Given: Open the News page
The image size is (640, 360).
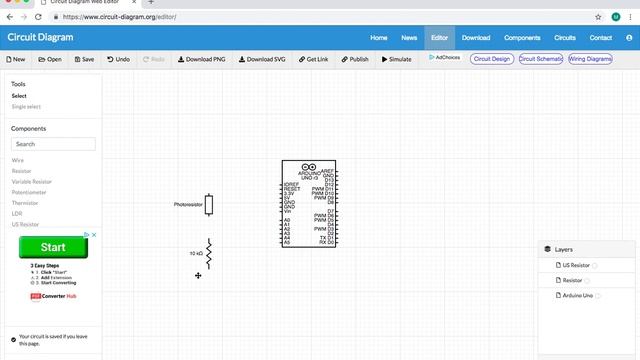Looking at the screenshot, I should pyautogui.click(x=409, y=38).
